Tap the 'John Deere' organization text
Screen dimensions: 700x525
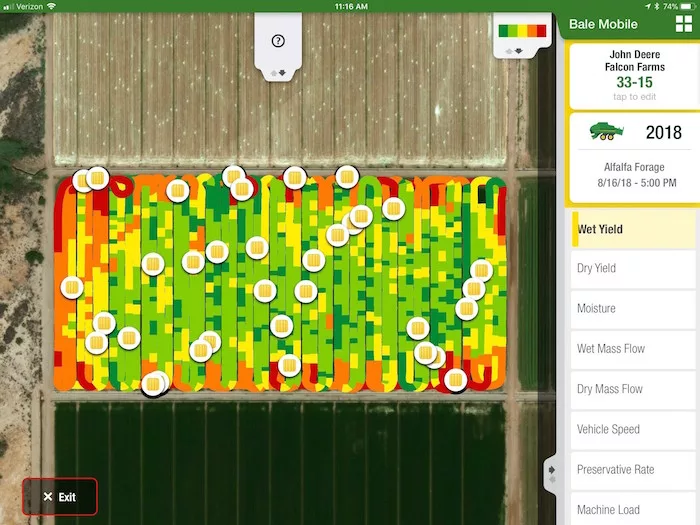pos(635,54)
